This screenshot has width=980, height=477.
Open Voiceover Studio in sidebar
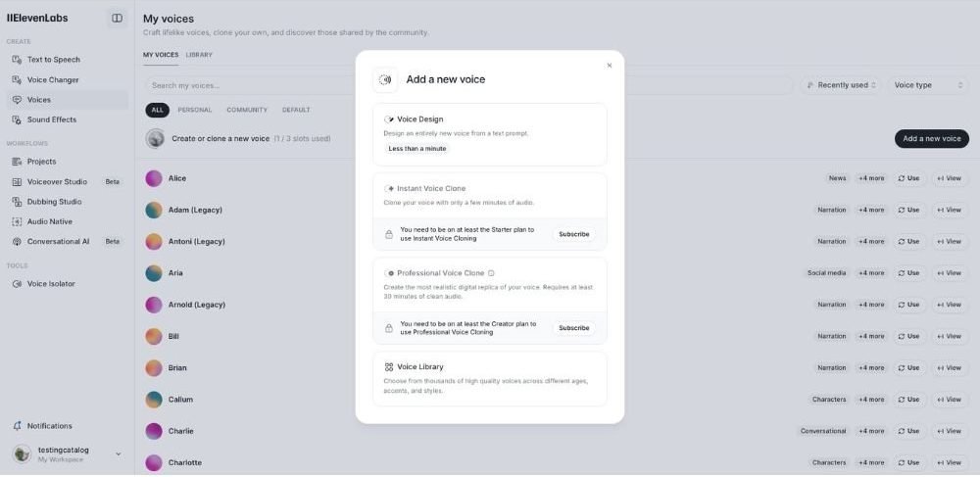click(67, 181)
